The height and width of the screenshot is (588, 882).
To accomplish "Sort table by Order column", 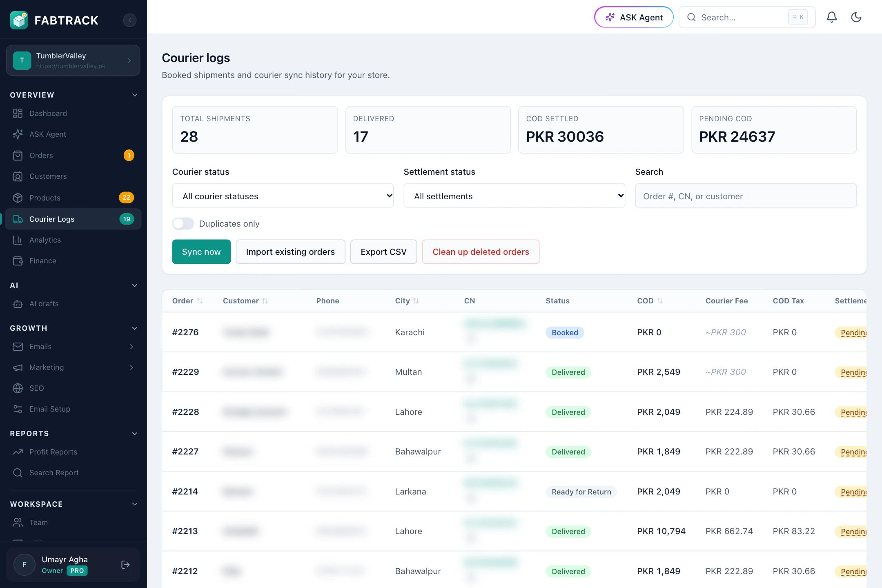I will [187, 301].
